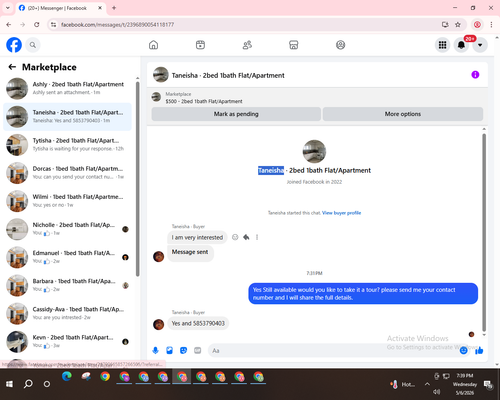Show hidden tray icons chevron
The width and height of the screenshot is (500, 400).
[427, 384]
